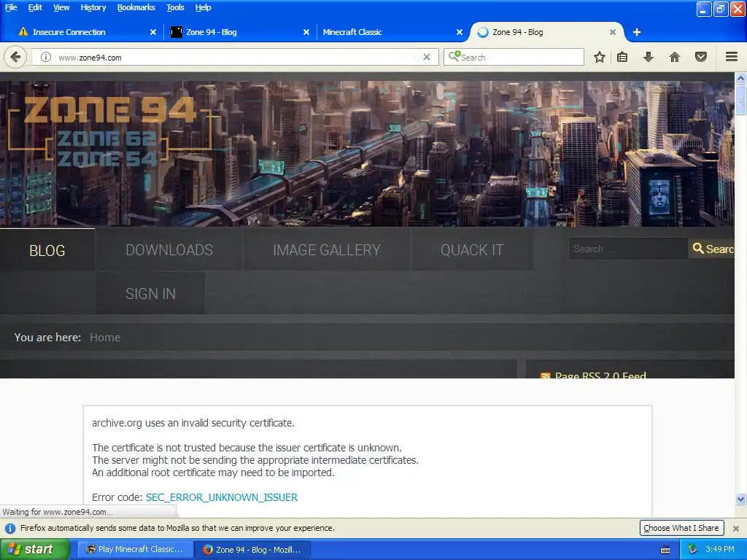Click the scrollbar down arrow
The image size is (747, 560).
(x=740, y=499)
